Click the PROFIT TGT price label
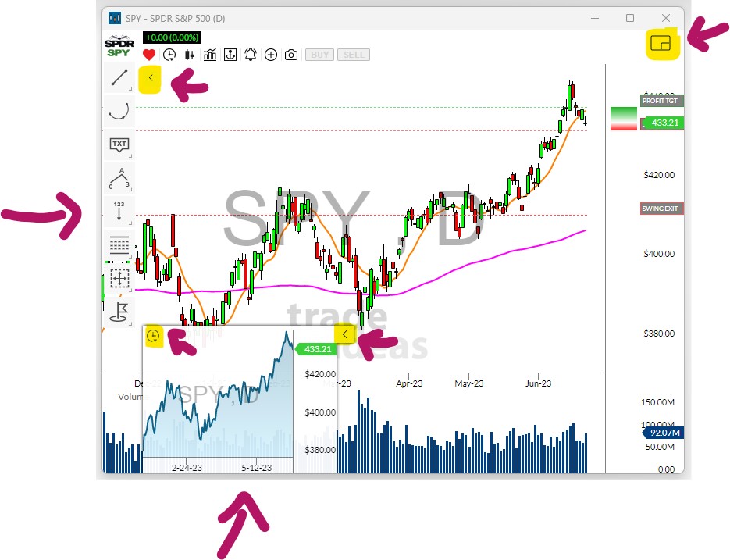 [662, 101]
